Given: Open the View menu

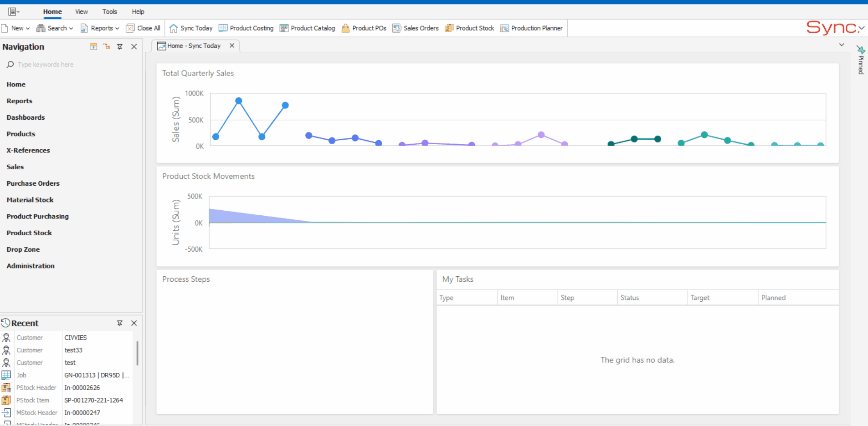Looking at the screenshot, I should [x=82, y=11].
